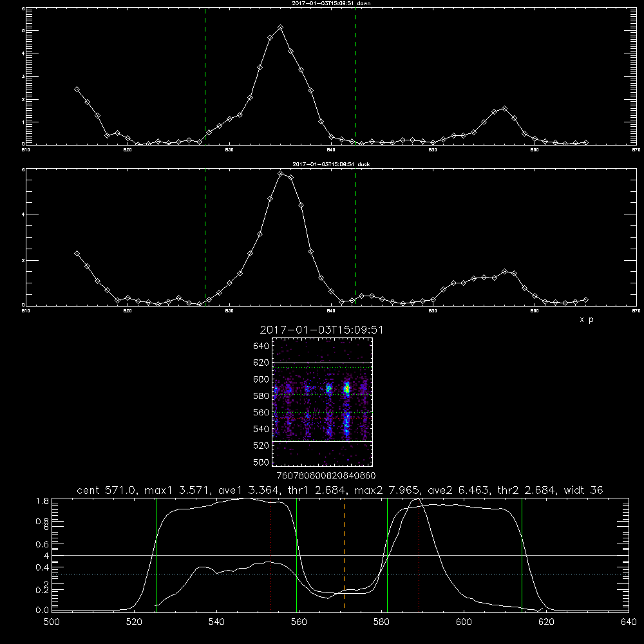Click the secondary peak marker near 857 in dawn plot
Screen dimensions: 644x644
pos(504,109)
